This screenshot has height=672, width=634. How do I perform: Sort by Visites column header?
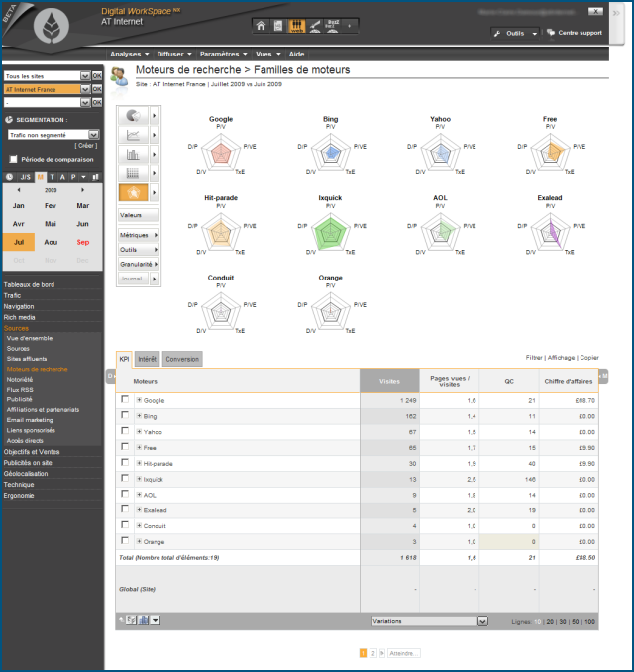coord(389,381)
